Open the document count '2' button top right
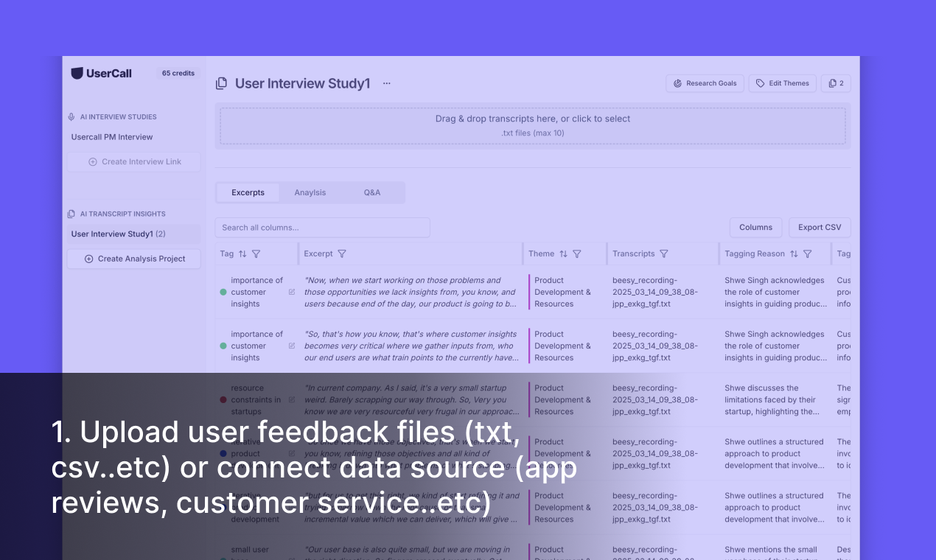The height and width of the screenshot is (560, 936). (x=837, y=83)
